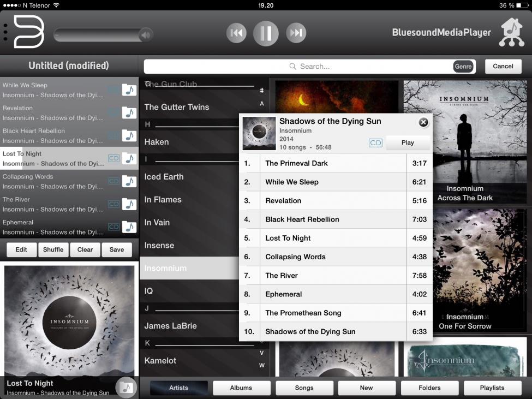Tap the CD badge on The River queue row
The image size is (532, 399).
(113, 204)
